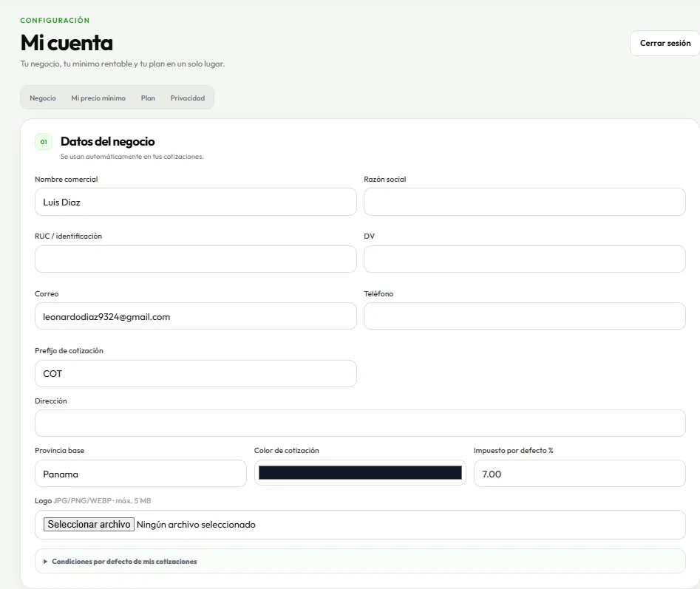Click the CONFIGURACIÓN label text
Image resolution: width=700 pixels, height=589 pixels.
(x=55, y=21)
